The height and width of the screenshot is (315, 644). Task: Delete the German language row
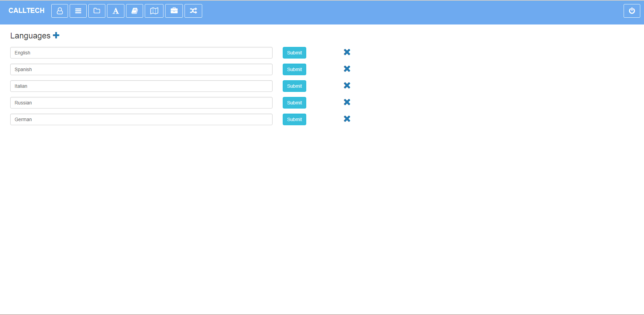click(347, 119)
